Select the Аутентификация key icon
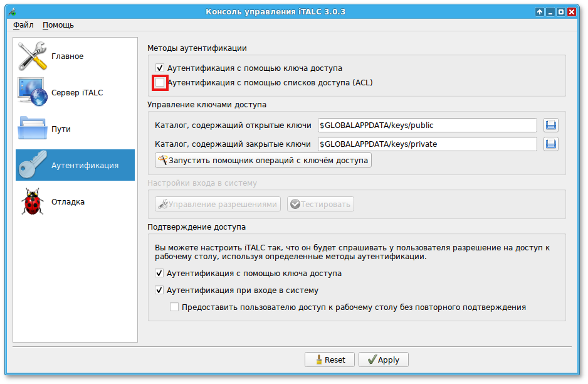 (x=33, y=165)
